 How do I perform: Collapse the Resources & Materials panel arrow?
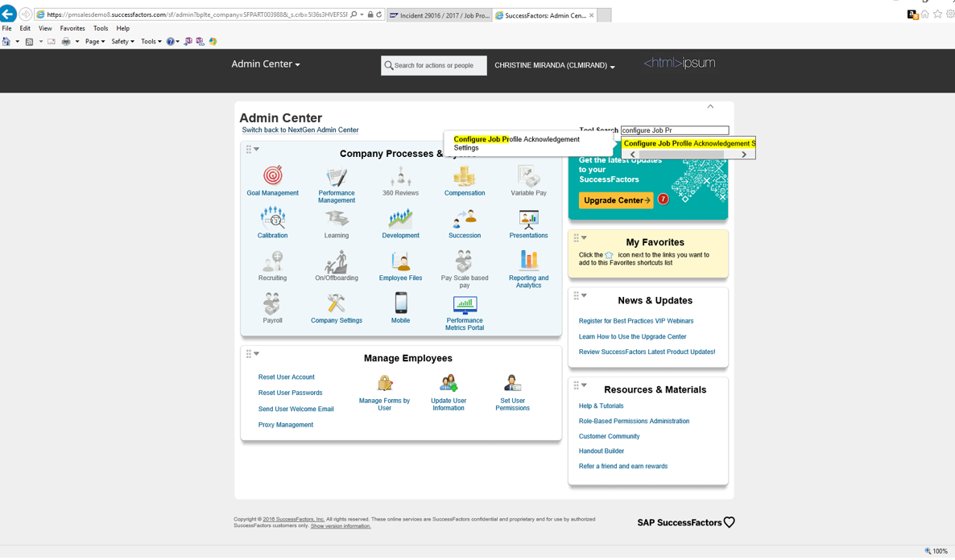[584, 385]
